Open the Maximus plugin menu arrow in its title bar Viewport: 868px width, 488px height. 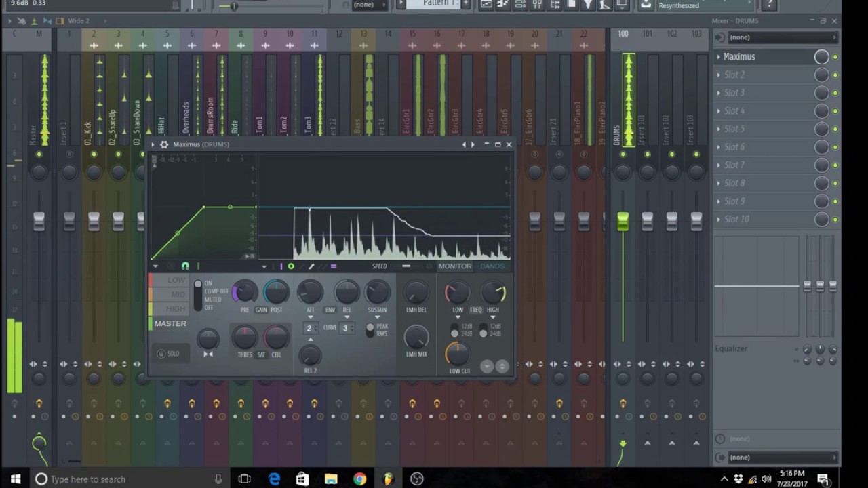pos(153,144)
